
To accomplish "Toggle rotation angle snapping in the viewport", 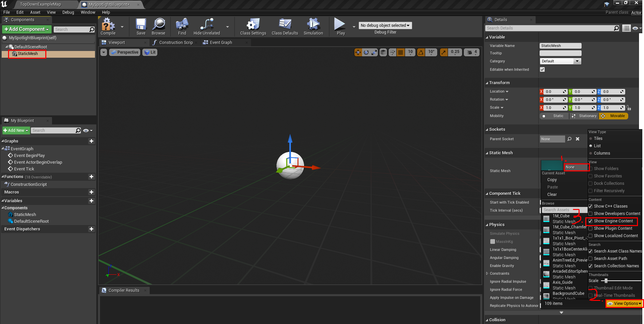I will pos(421,52).
